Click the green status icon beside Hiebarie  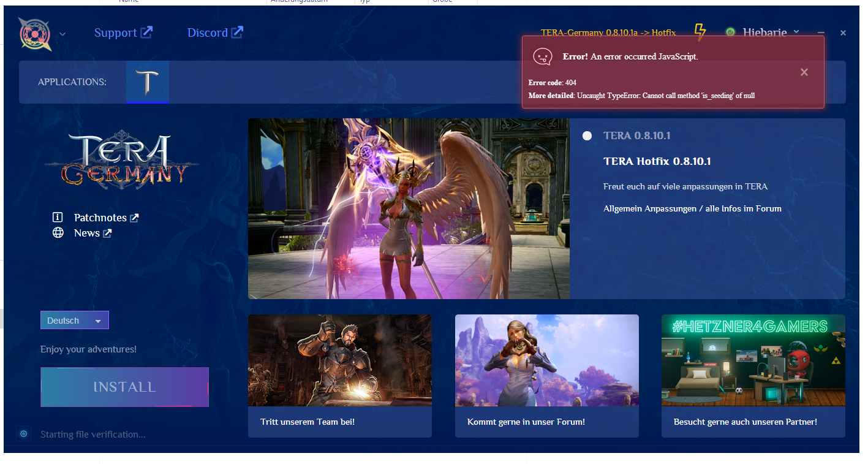coord(730,32)
